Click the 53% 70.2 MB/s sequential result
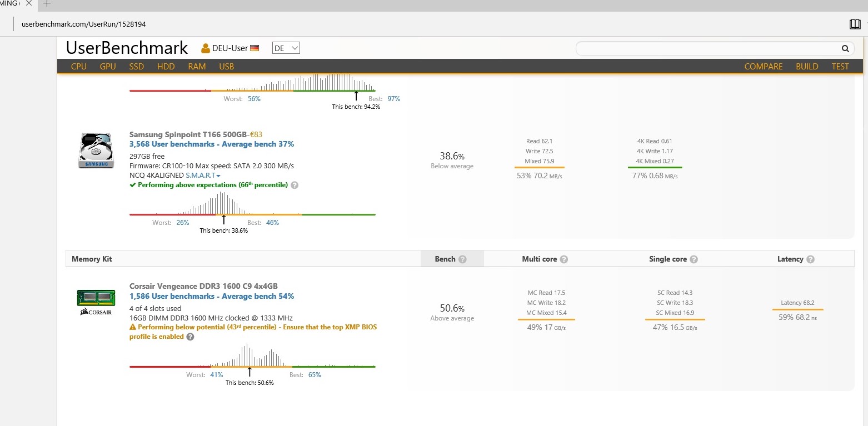The width and height of the screenshot is (868, 426). tap(539, 176)
